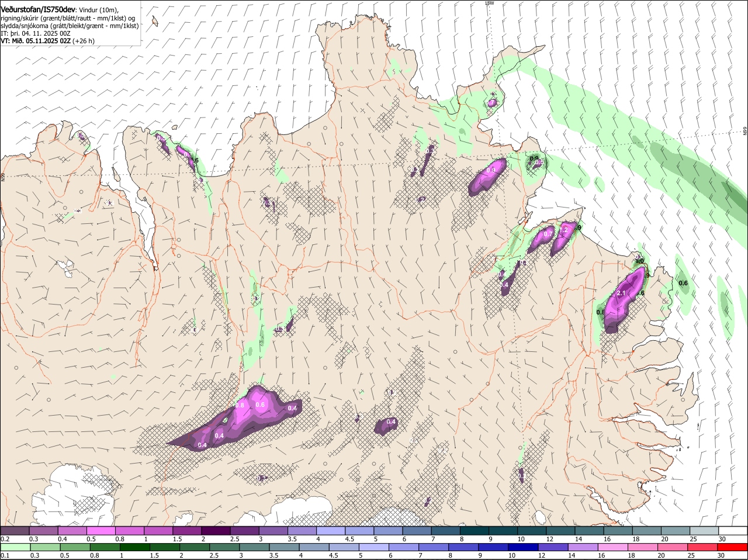The width and height of the screenshot is (748, 560).
Task: Click the bright pink 0.5–0.8 snow scale swatch
Action: click(101, 531)
